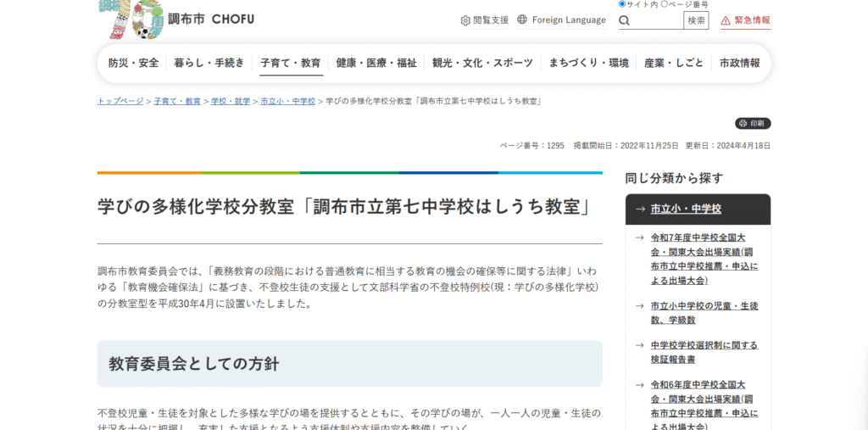
Task: Go to 子育て・教育 breadcrumb link
Action: point(177,102)
